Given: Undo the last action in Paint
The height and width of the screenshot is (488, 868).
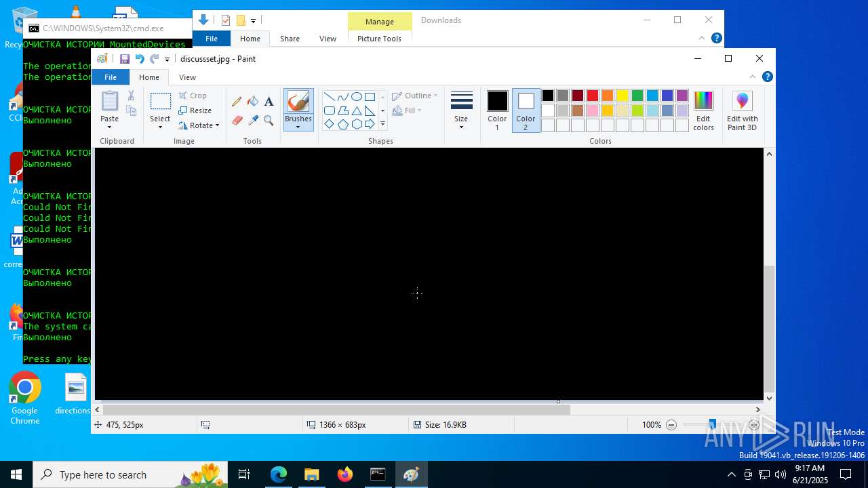Looking at the screenshot, I should coord(140,59).
